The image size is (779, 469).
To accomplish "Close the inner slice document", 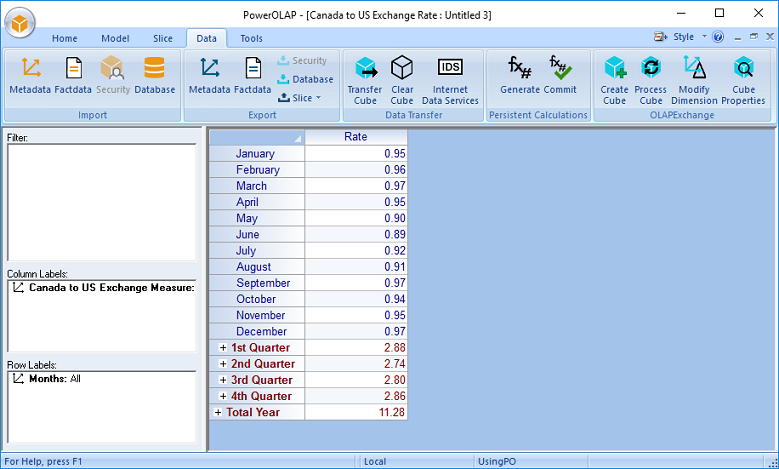I will click(770, 36).
